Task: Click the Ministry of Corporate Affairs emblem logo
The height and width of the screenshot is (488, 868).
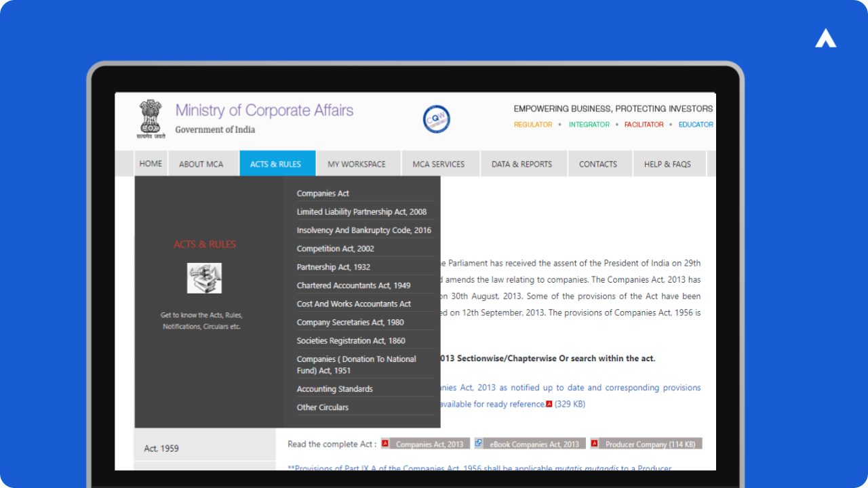Action: point(150,119)
